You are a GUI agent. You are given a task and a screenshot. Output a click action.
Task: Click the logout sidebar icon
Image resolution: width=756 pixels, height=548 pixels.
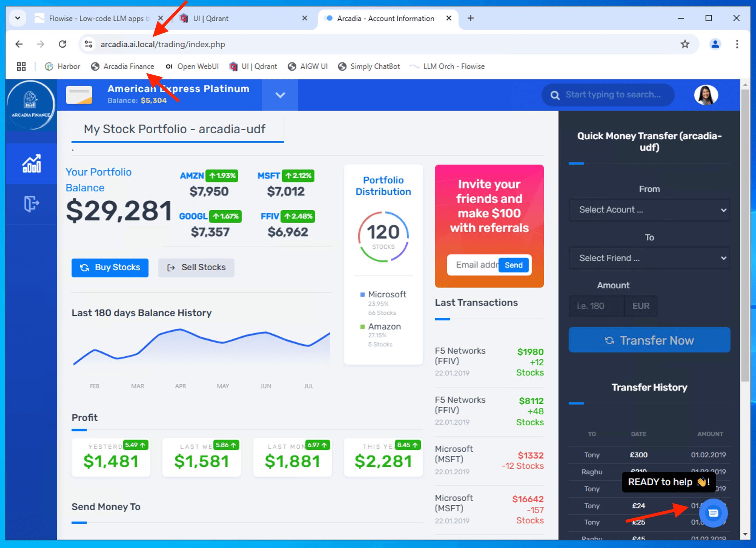pos(31,203)
